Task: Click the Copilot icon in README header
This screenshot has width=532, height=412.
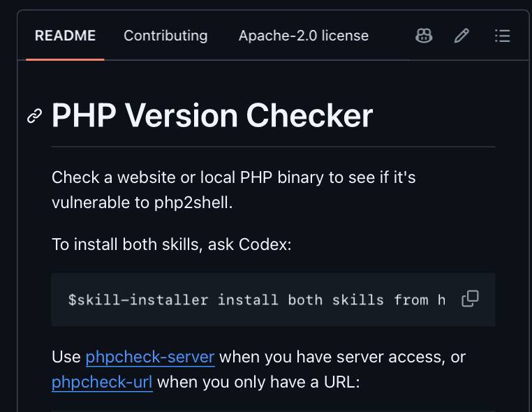Action: coord(424,36)
